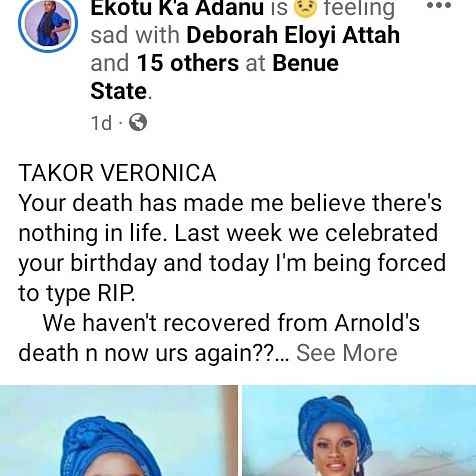Click the TAKOR VERONICA post heading
The image size is (476, 476).
117,173
